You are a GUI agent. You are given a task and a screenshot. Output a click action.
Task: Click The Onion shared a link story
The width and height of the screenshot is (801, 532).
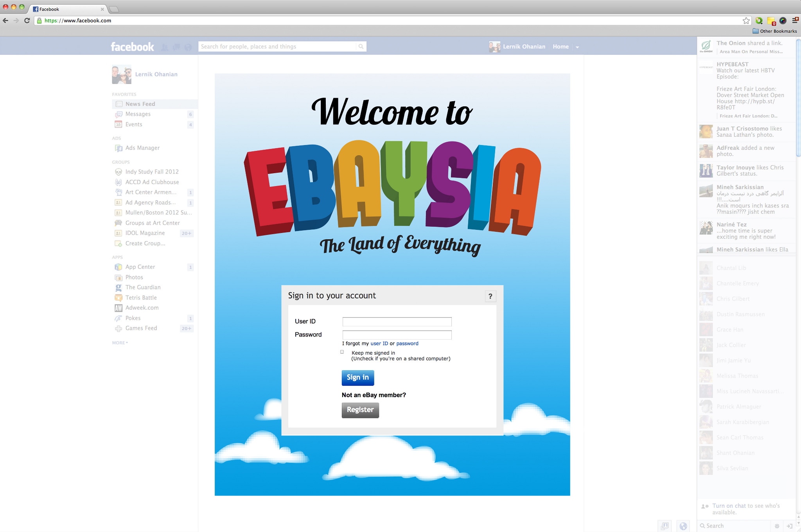coord(746,47)
